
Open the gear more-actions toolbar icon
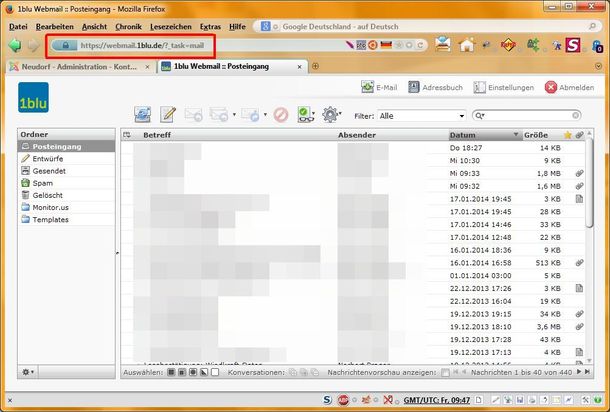[x=332, y=115]
